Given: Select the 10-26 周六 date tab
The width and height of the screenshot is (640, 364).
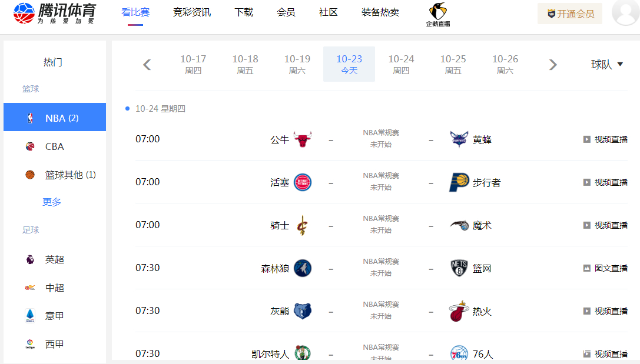Looking at the screenshot, I should point(505,65).
